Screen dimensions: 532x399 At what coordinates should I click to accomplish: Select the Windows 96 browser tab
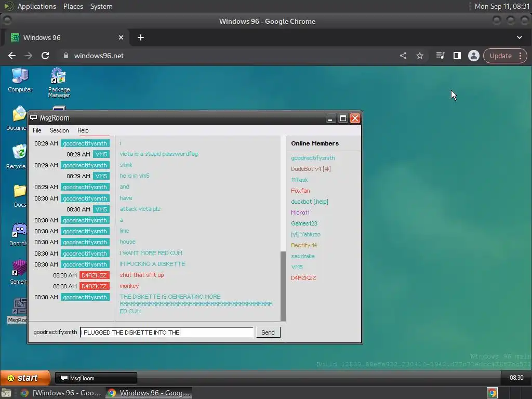pyautogui.click(x=67, y=37)
